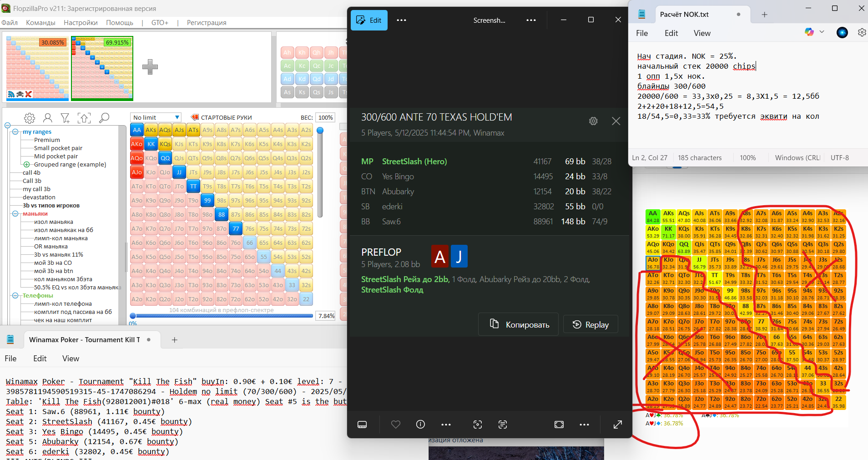Select the 3b vs маньяк 11% range

59,255
